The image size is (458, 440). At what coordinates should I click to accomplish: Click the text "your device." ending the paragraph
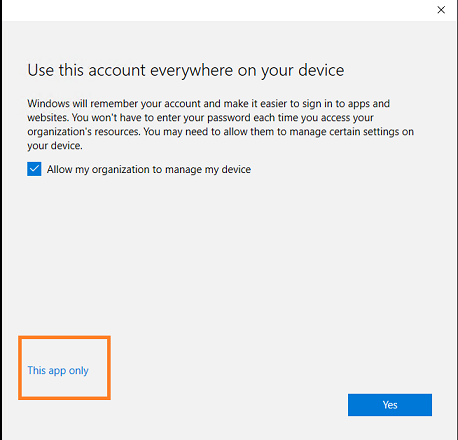55,146
